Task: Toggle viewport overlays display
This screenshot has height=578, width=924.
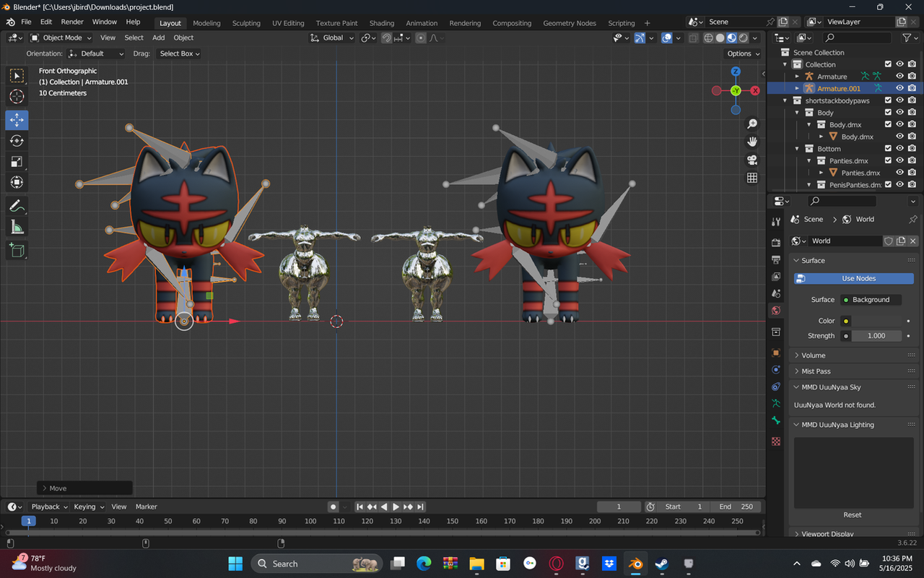Action: 667,38
